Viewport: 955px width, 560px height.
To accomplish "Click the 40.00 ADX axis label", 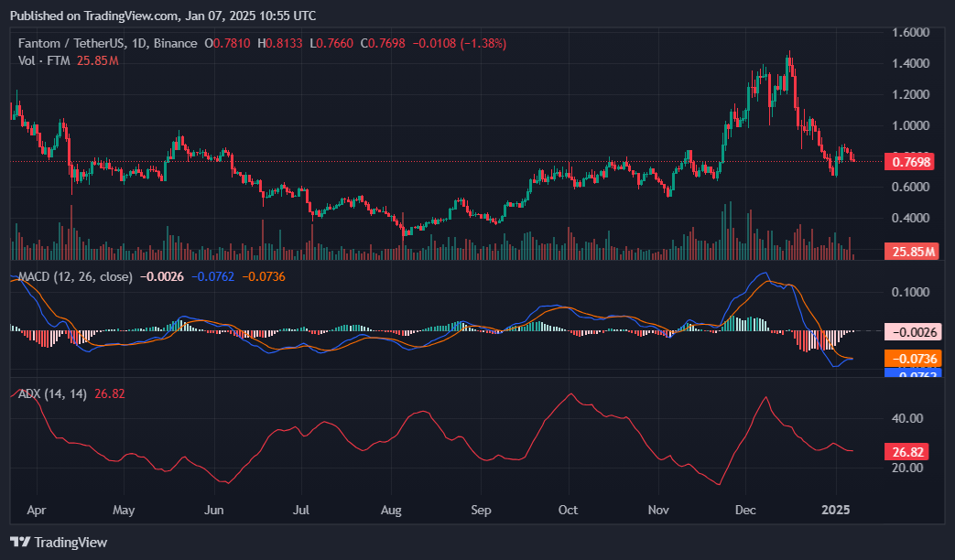I will [907, 418].
